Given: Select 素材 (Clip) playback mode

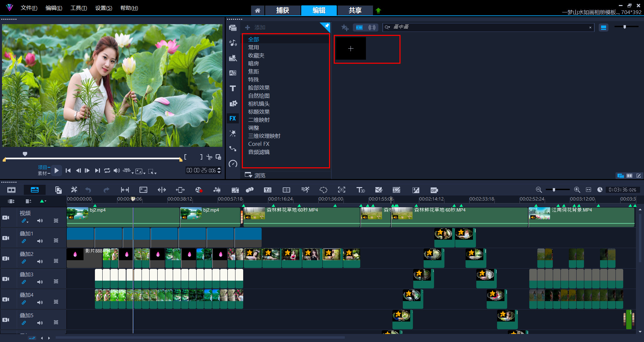Looking at the screenshot, I should [x=43, y=173].
